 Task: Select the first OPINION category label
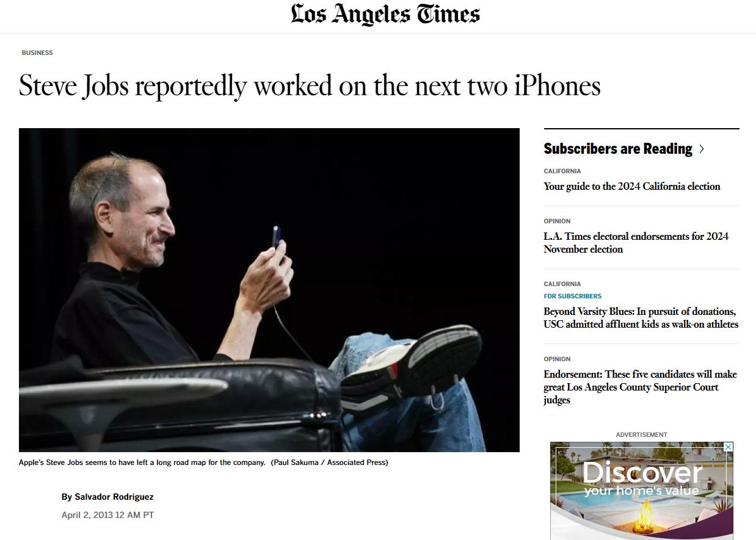click(x=557, y=221)
